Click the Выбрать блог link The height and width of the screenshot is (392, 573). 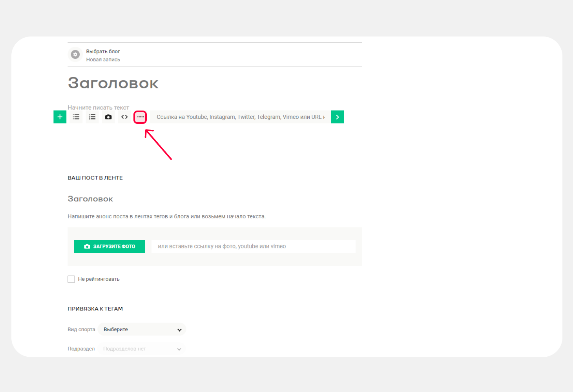click(x=103, y=51)
